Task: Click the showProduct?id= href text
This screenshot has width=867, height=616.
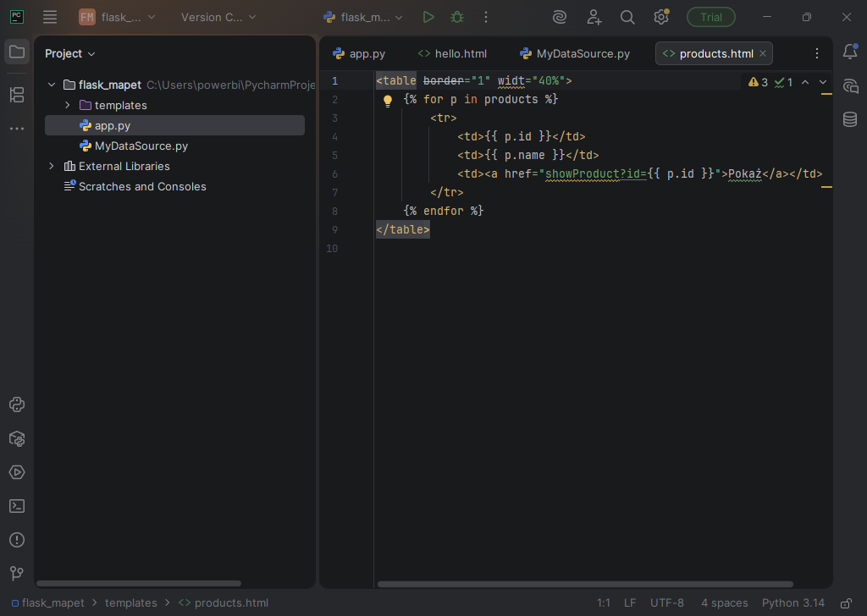Action: (595, 173)
